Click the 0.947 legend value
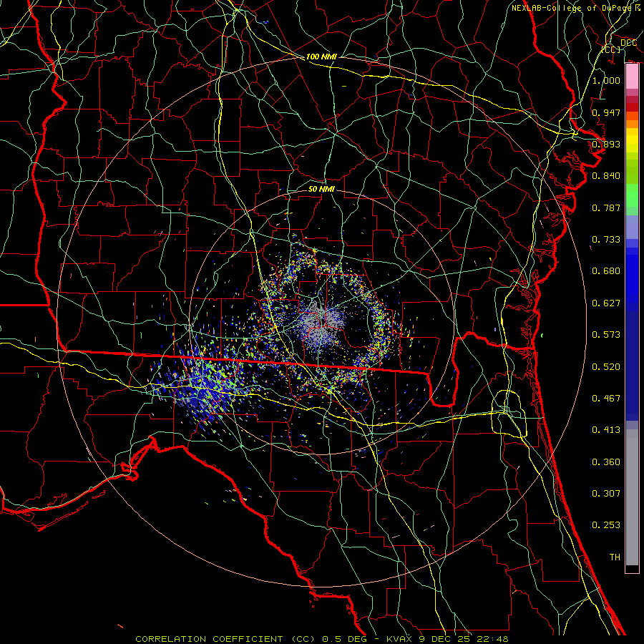644x644 pixels. [x=606, y=112]
